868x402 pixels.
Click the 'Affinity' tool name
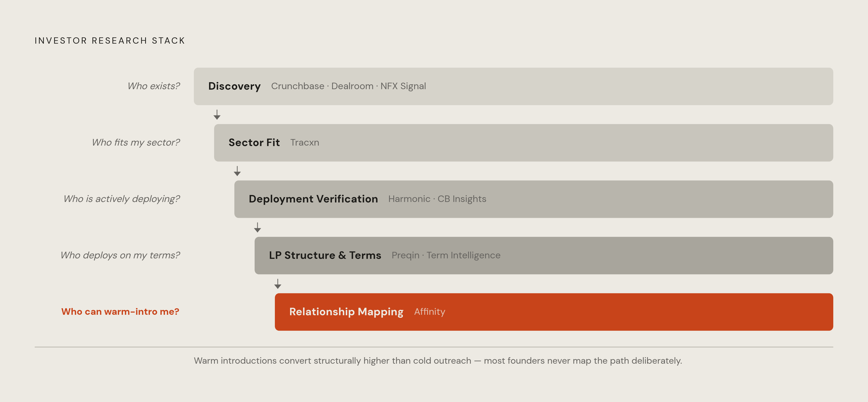point(430,312)
